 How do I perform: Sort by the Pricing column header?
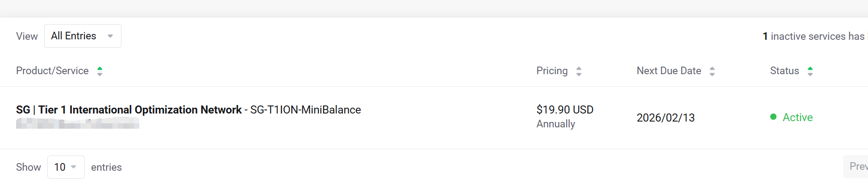click(x=552, y=71)
